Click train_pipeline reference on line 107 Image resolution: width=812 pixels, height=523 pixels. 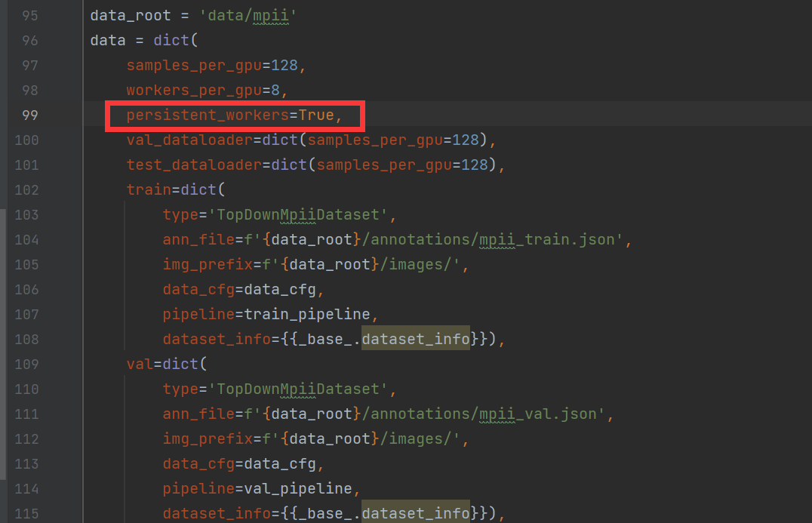coord(307,314)
